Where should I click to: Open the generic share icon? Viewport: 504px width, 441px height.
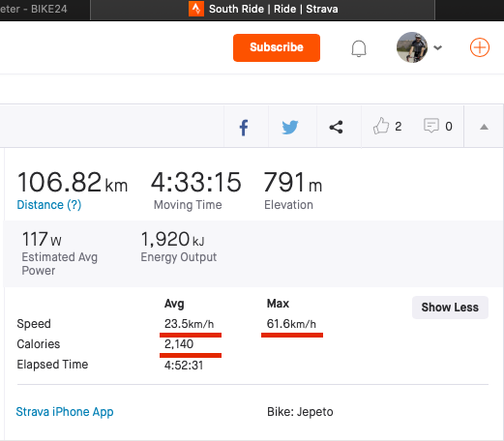[x=336, y=127]
